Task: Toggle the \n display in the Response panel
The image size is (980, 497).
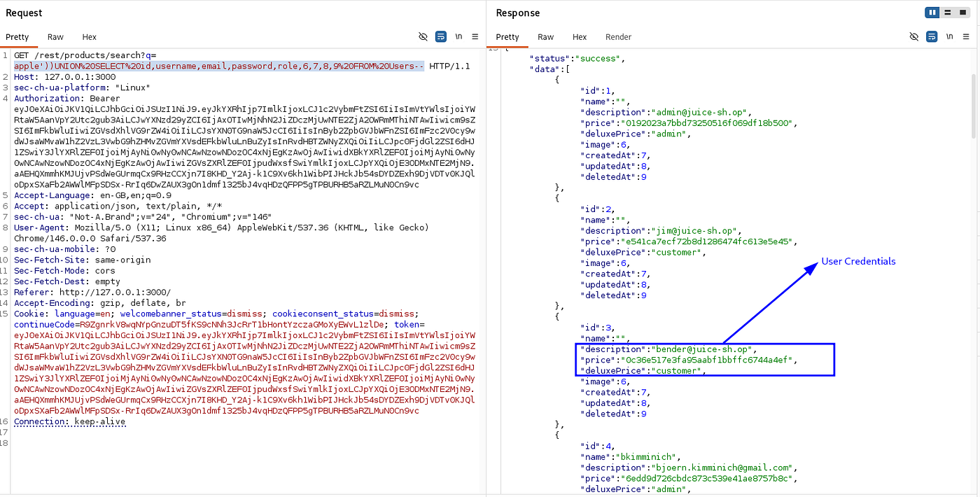Action: [x=950, y=36]
